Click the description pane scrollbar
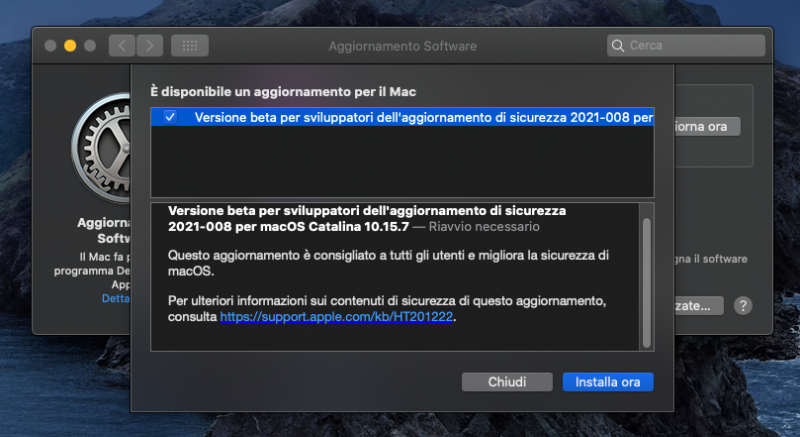This screenshot has width=800, height=437. [x=646, y=283]
